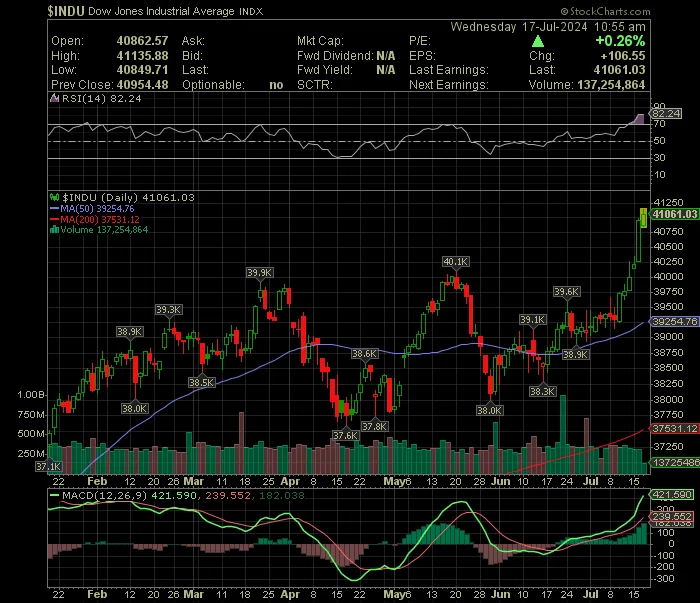Click the 39.1K peak label

tap(533, 320)
